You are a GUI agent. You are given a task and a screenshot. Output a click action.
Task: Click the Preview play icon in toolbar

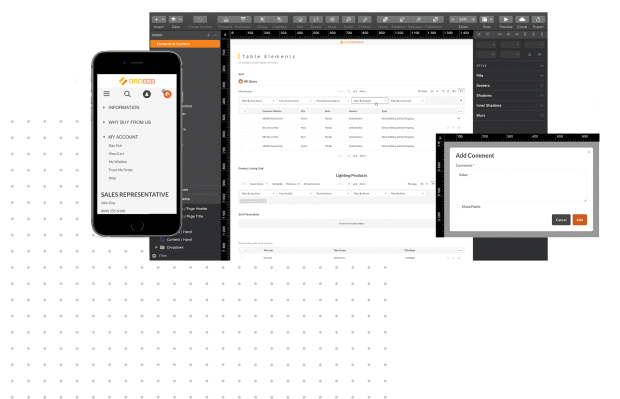pyautogui.click(x=505, y=19)
